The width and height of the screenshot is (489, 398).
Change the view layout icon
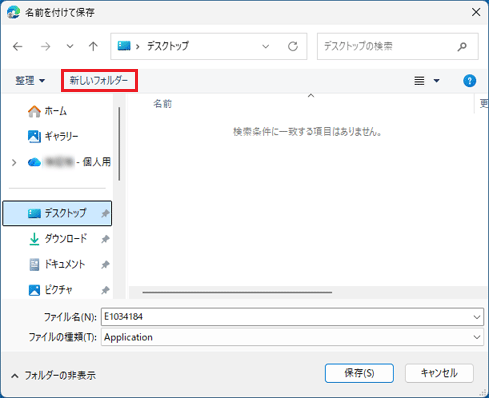point(419,81)
